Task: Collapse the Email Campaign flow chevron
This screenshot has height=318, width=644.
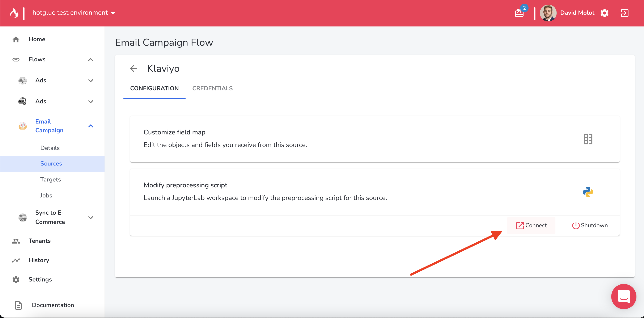Action: click(x=90, y=126)
